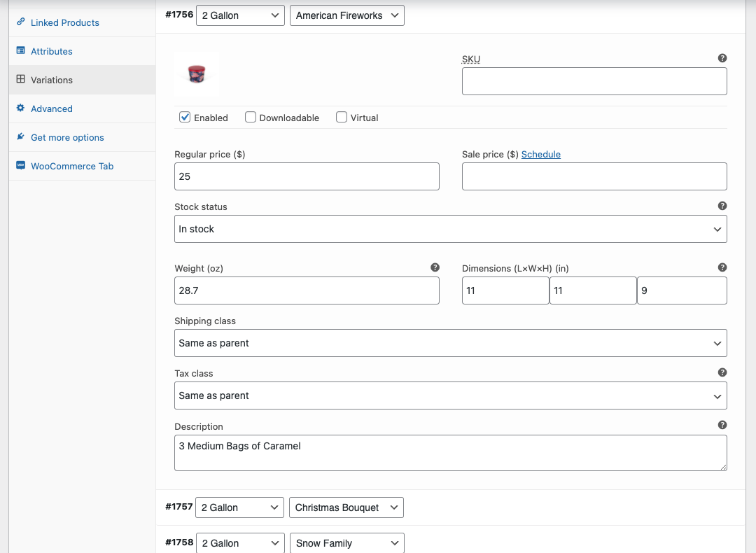Open the American Fireworks design dropdown
The image size is (756, 553).
347,15
